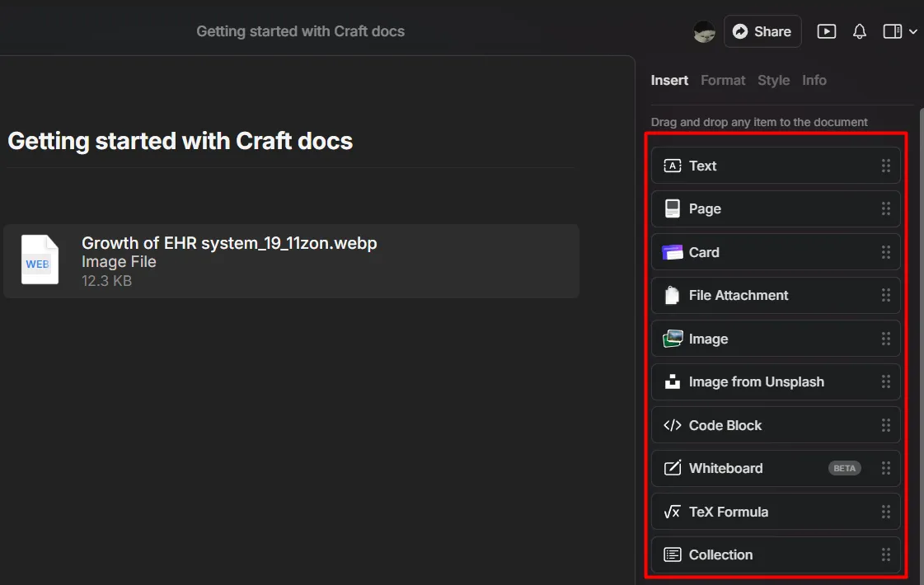Choose the File Attachment icon

tap(673, 296)
